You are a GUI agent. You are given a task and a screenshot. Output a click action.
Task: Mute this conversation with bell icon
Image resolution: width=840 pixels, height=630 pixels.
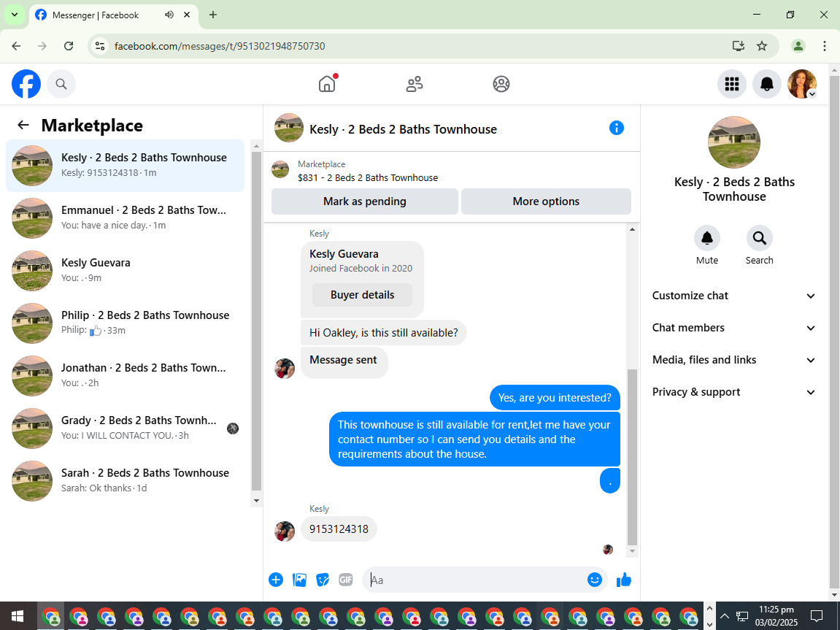click(707, 238)
